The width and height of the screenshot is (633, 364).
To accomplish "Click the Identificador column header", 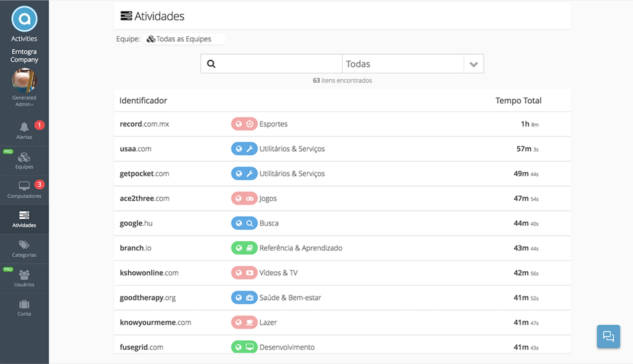I will coord(143,100).
